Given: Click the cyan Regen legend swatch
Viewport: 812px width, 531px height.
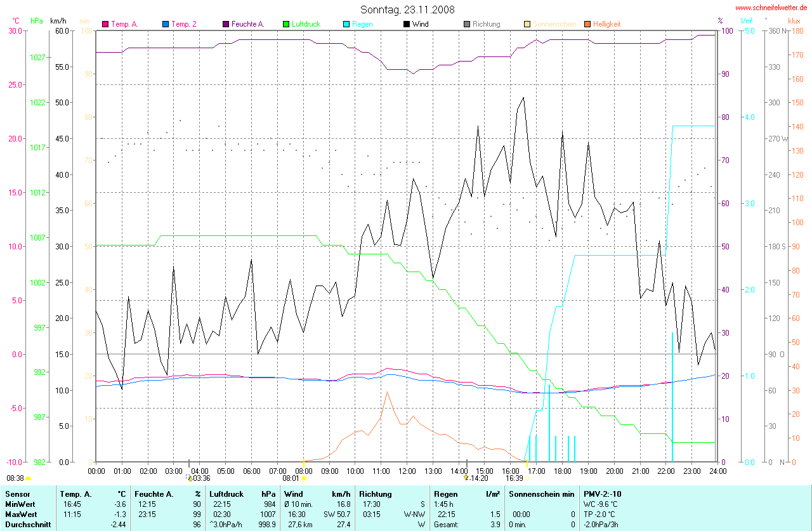Looking at the screenshot, I should (x=346, y=24).
